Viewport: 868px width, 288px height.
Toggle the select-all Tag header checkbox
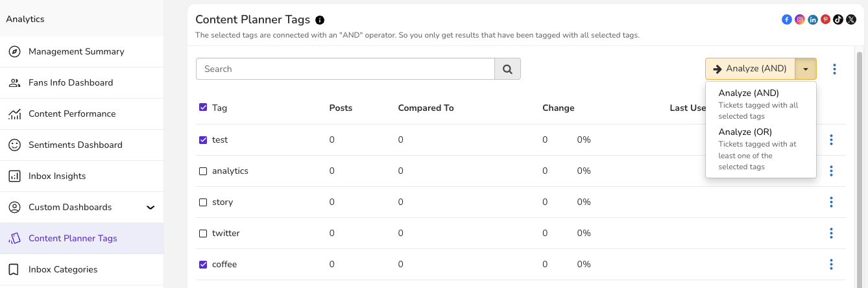tap(203, 108)
